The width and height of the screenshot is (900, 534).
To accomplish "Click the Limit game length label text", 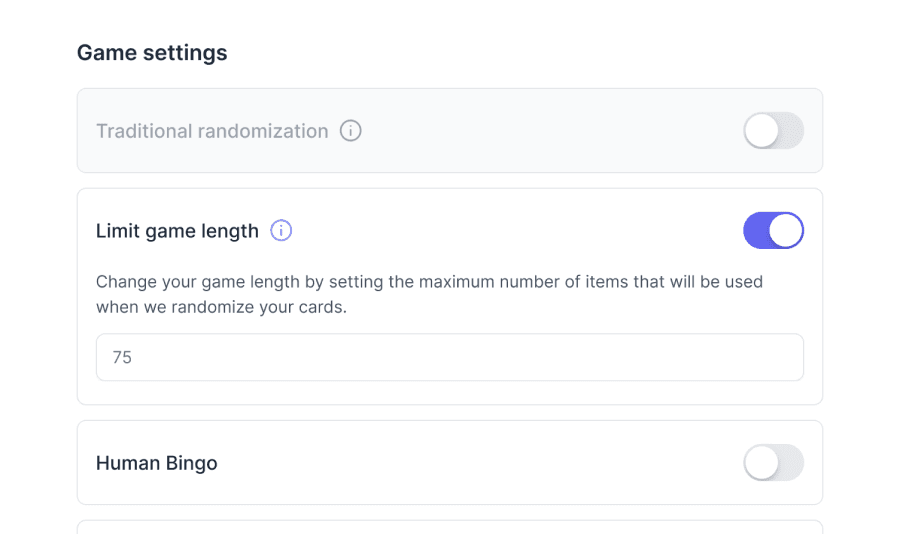I will [x=177, y=231].
